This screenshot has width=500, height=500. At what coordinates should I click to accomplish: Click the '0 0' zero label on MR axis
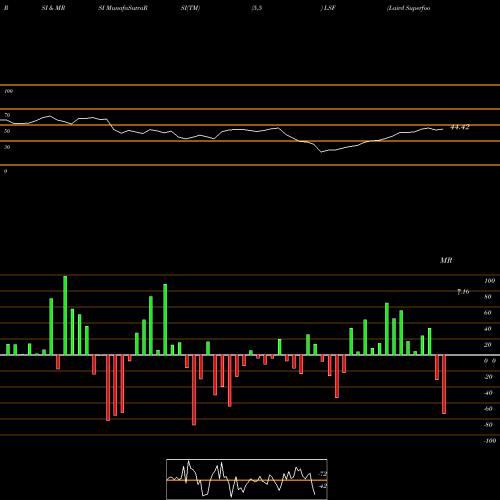[x=490, y=361]
